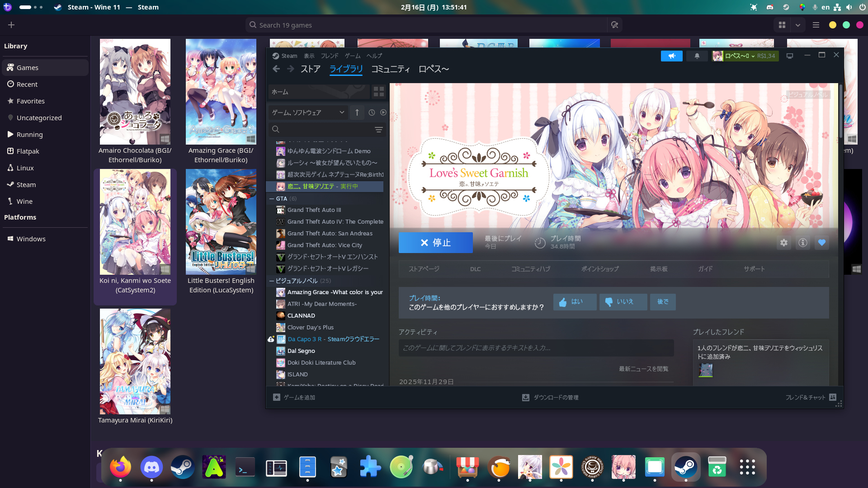Open advanced filter icon in library search
868x488 pixels.
[378, 130]
